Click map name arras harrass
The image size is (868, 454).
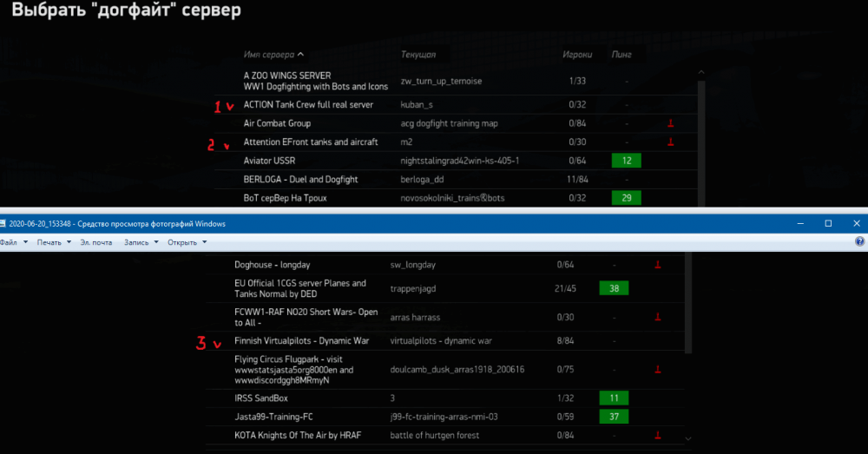[415, 317]
